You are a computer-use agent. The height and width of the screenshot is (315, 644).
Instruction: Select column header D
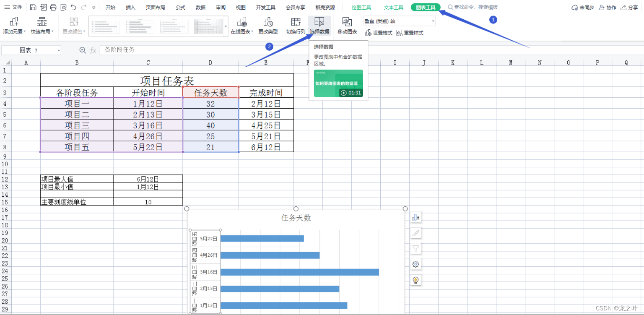(211, 63)
